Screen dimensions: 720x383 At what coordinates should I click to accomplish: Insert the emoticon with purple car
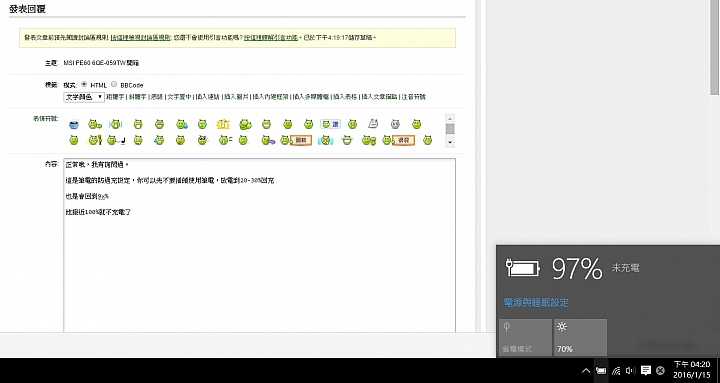click(268, 140)
